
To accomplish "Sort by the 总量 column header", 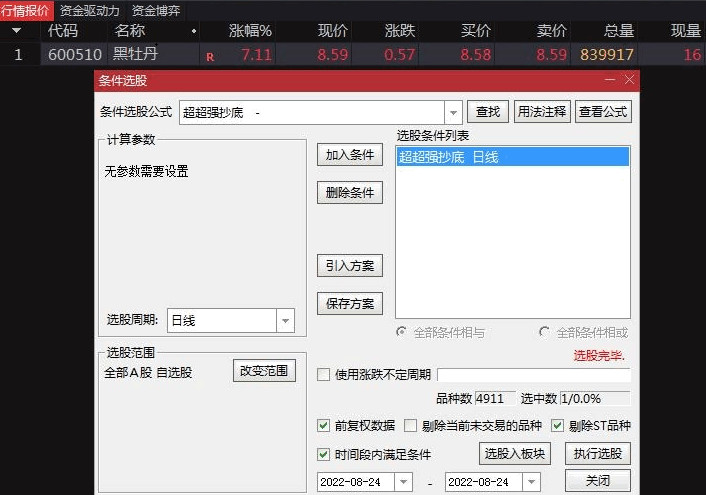I will [x=619, y=31].
